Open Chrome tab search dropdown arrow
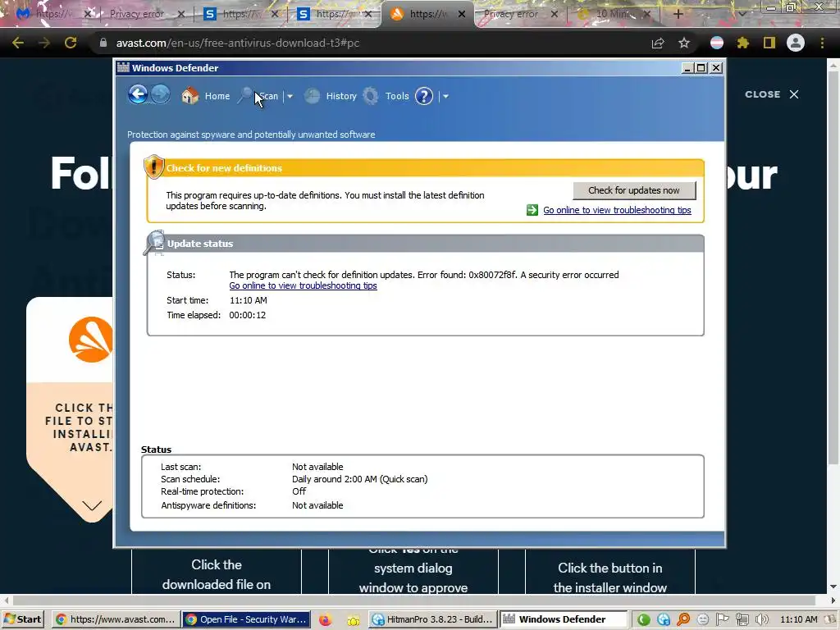Viewport: 840px width, 630px height. [742, 14]
